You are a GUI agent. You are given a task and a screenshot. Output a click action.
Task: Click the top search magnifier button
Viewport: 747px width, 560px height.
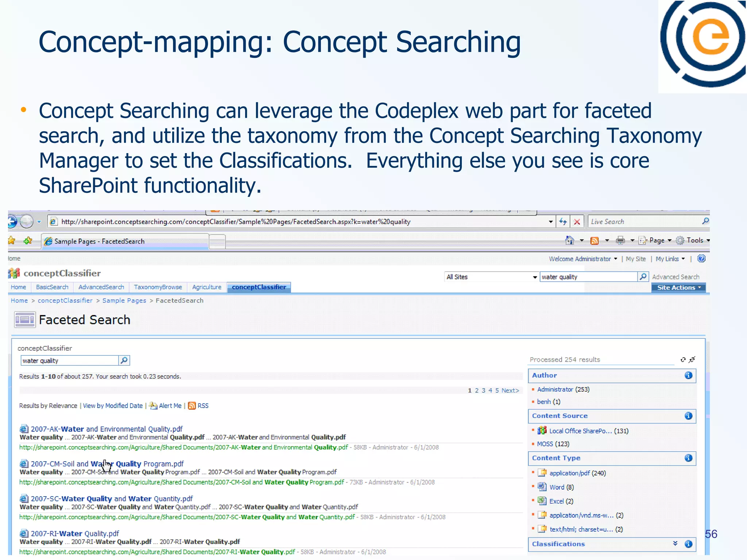point(643,277)
